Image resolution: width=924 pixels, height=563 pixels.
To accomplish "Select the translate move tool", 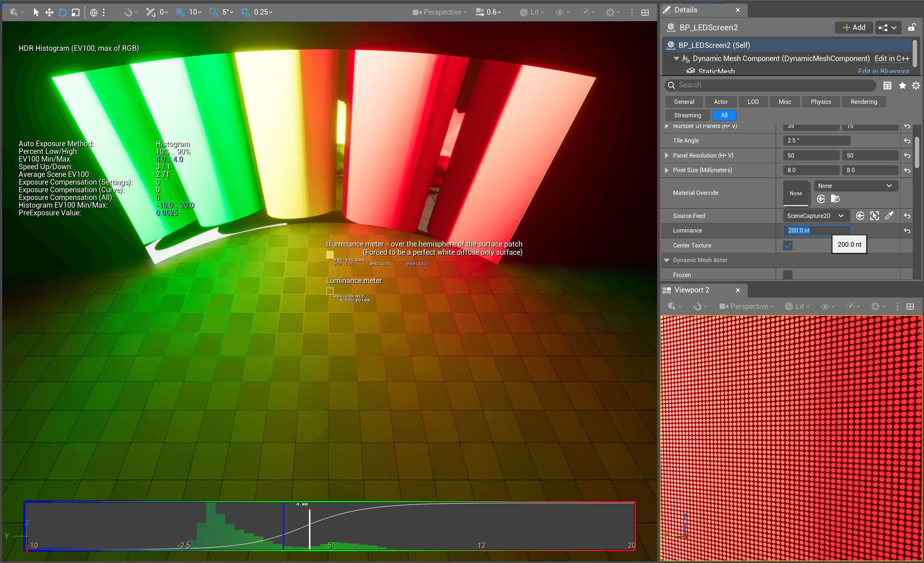I will [x=49, y=12].
